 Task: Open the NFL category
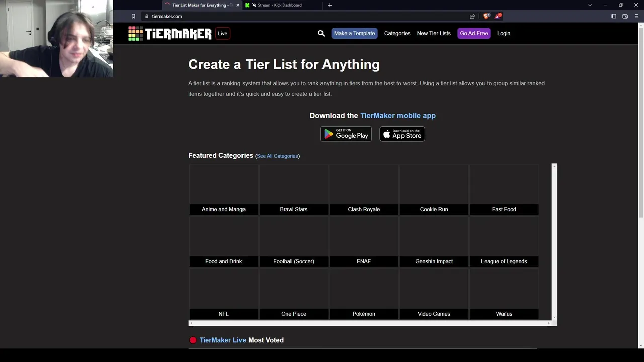(x=223, y=294)
